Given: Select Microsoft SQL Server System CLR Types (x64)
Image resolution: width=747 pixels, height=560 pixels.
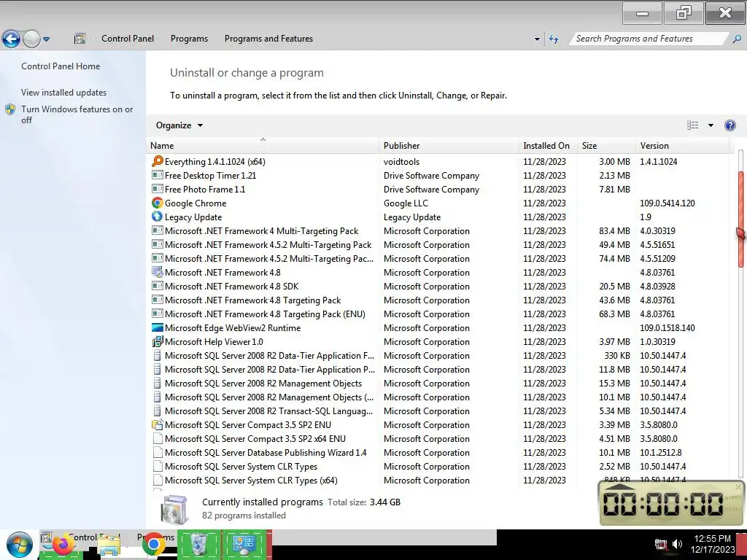Looking at the screenshot, I should click(251, 480).
